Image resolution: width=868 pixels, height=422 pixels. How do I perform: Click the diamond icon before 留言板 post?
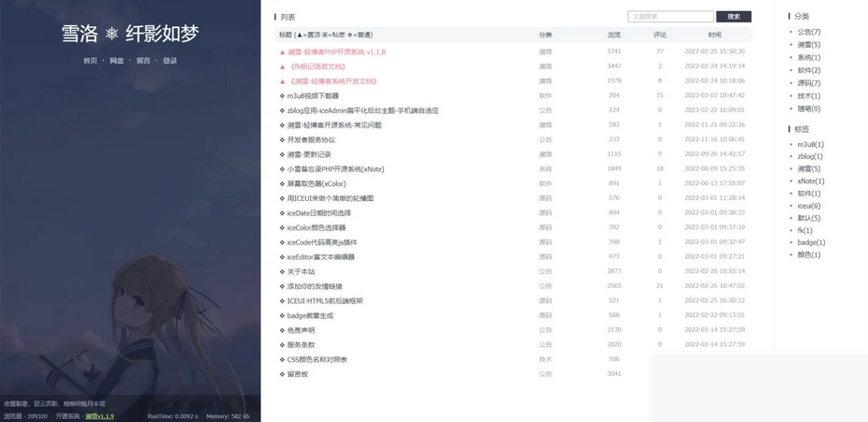click(282, 374)
